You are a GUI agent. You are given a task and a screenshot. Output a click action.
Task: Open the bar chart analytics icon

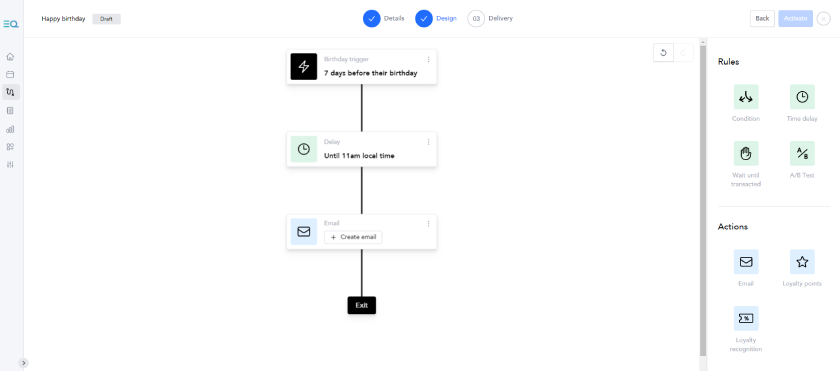click(10, 129)
